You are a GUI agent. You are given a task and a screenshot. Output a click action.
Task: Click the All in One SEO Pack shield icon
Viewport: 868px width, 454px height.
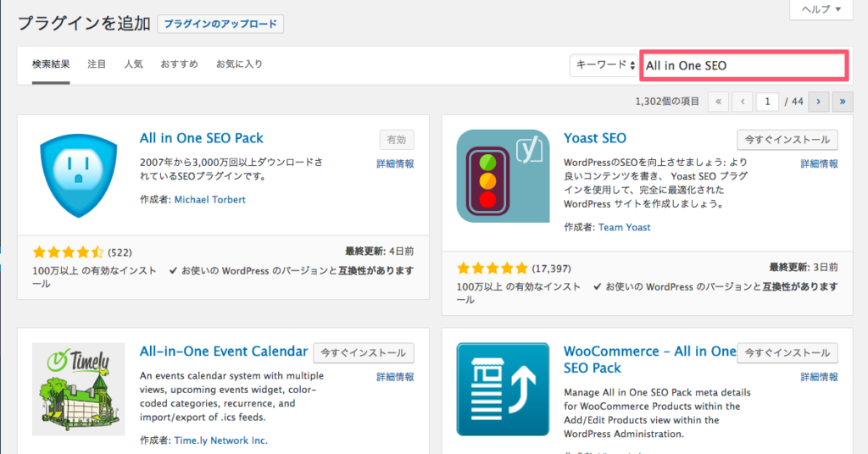tap(79, 175)
